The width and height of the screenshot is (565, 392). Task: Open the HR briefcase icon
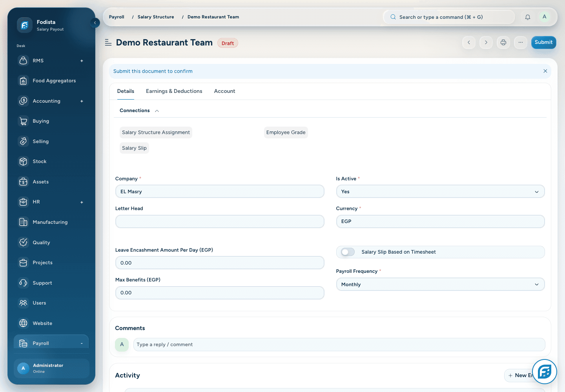(x=24, y=202)
